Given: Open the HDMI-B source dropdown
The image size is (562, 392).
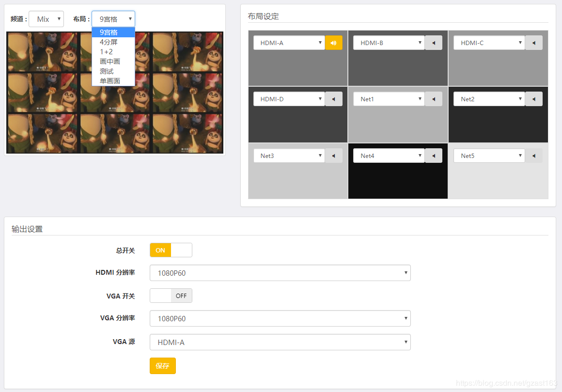Looking at the screenshot, I should tap(389, 43).
